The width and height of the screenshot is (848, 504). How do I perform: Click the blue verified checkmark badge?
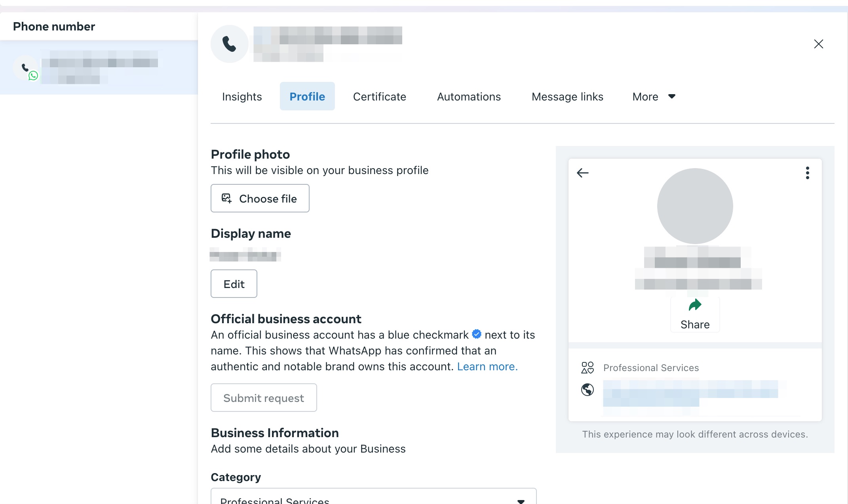coord(477,334)
